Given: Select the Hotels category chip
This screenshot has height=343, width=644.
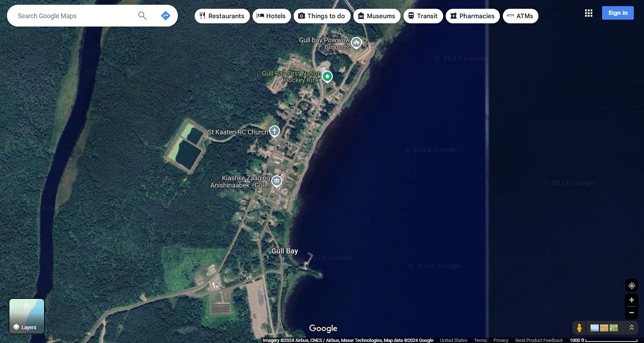Looking at the screenshot, I should [x=272, y=16].
